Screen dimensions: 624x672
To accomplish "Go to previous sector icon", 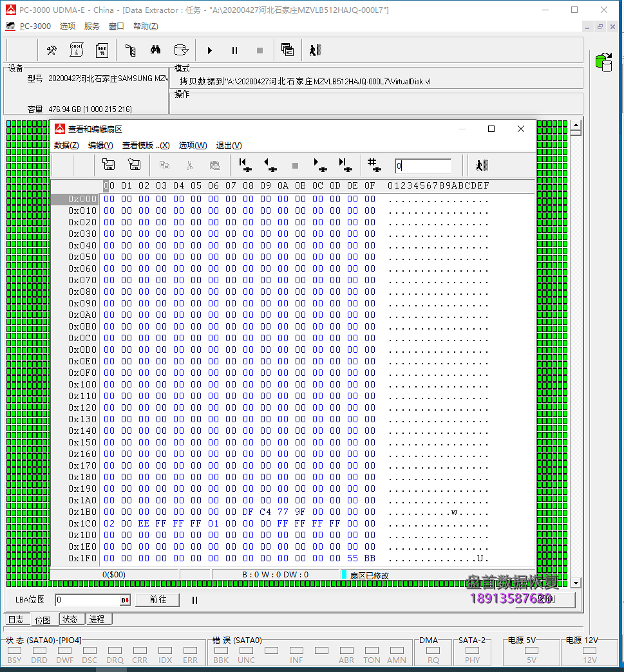I will coord(270,165).
